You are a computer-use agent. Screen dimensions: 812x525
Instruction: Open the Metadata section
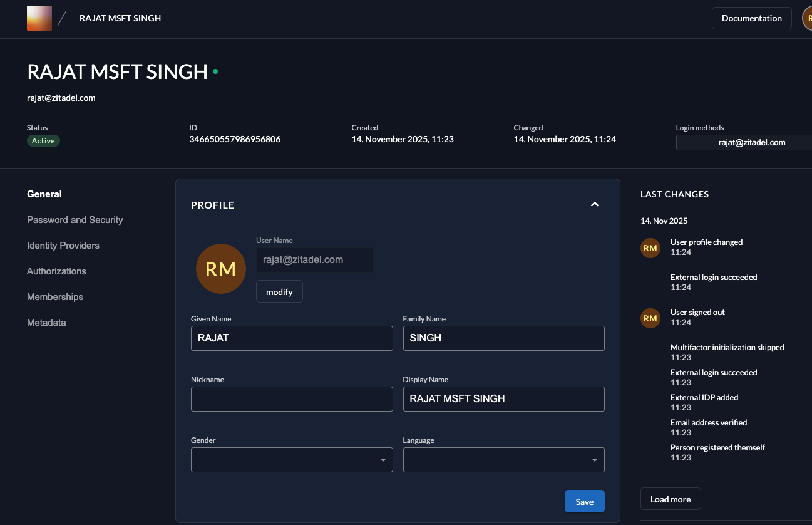[x=46, y=323]
